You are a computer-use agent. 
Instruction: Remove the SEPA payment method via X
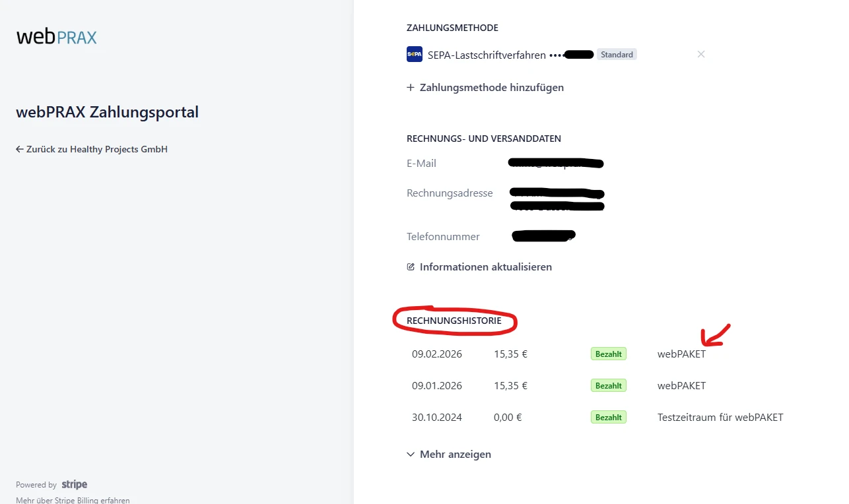[x=701, y=54]
